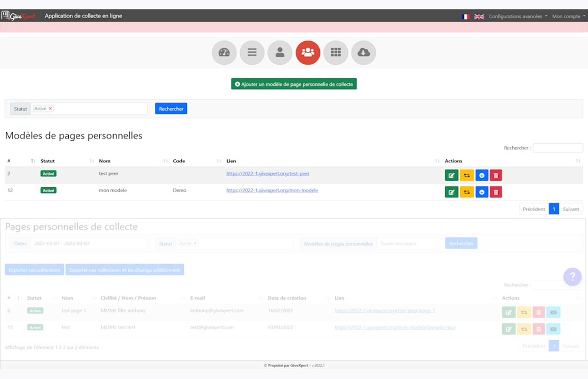Click Suivant in collection pages pagination
The width and height of the screenshot is (588, 379).
pos(571,346)
